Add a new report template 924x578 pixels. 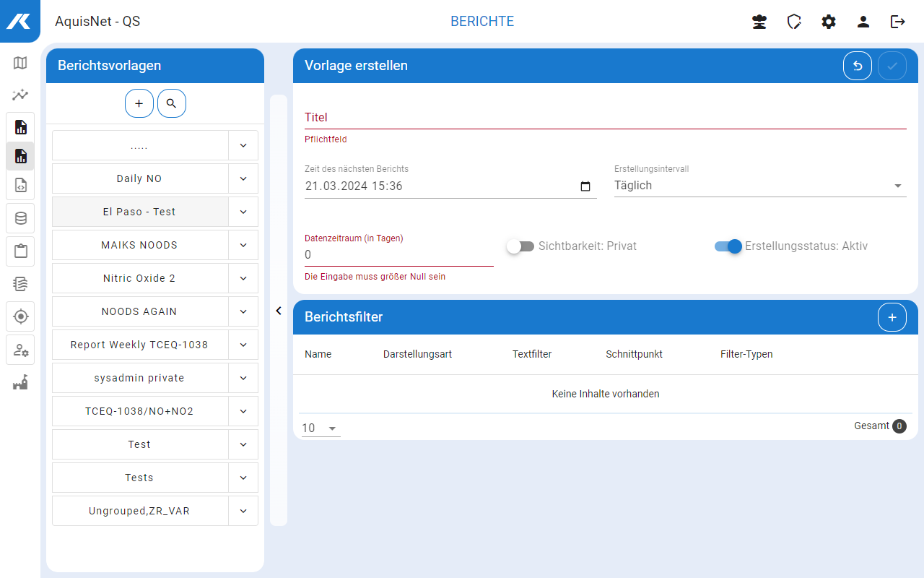tap(139, 103)
